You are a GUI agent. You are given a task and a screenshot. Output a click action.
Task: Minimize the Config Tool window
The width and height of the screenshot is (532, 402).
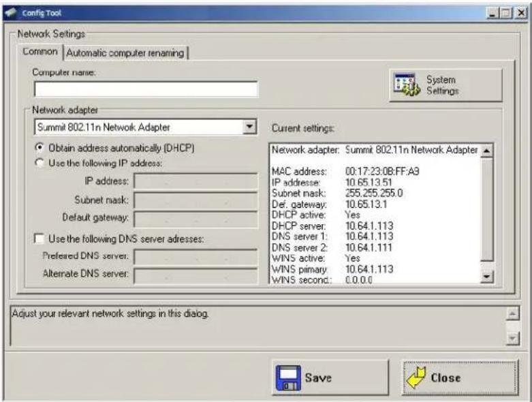pyautogui.click(x=492, y=13)
